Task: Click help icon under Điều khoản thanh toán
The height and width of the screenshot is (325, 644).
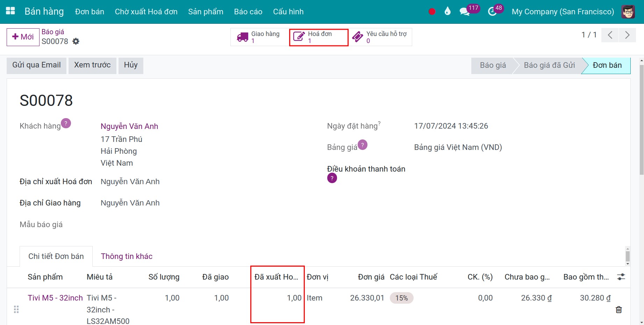Action: tap(332, 178)
